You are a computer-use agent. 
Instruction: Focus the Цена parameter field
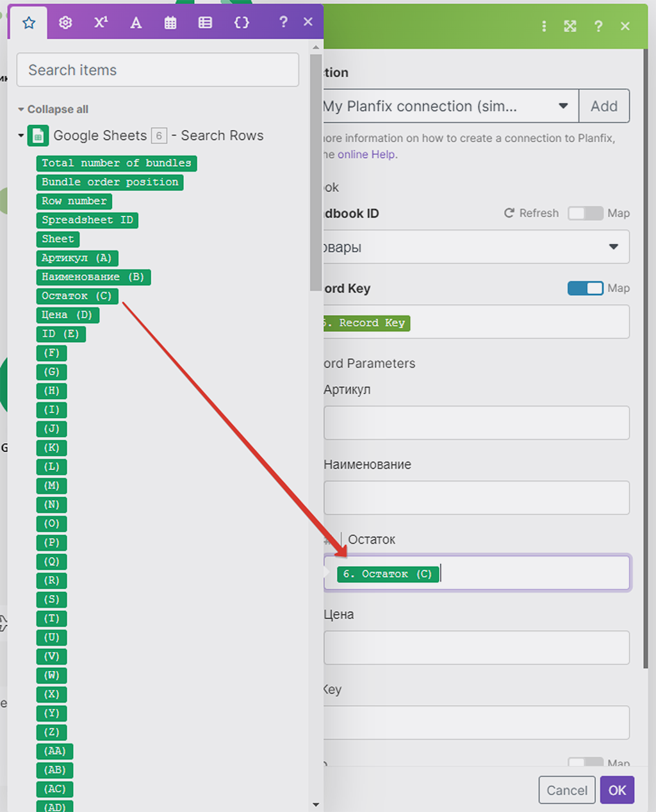[x=477, y=647]
